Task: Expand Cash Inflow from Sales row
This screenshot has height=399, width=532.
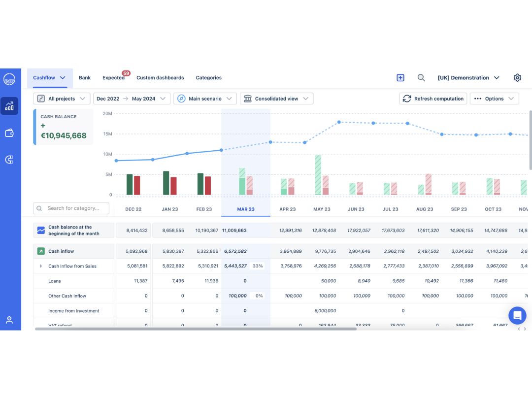Action: 41,266
